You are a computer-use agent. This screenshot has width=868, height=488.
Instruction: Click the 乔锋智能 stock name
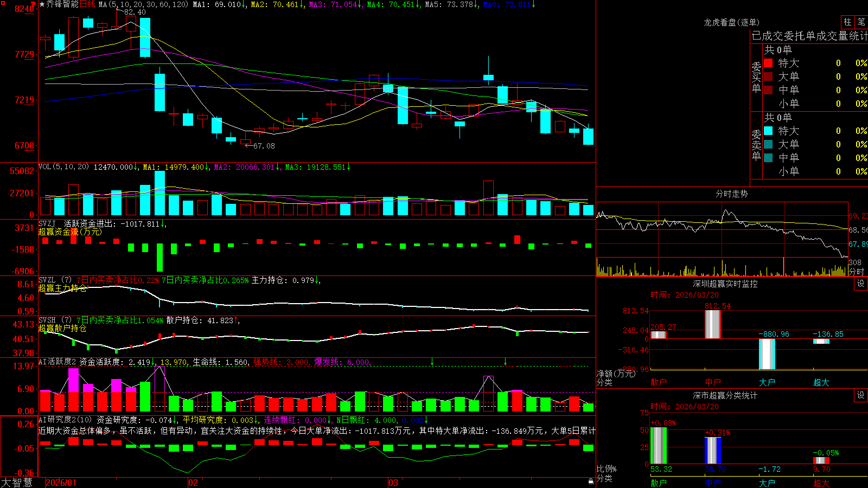[x=62, y=4]
